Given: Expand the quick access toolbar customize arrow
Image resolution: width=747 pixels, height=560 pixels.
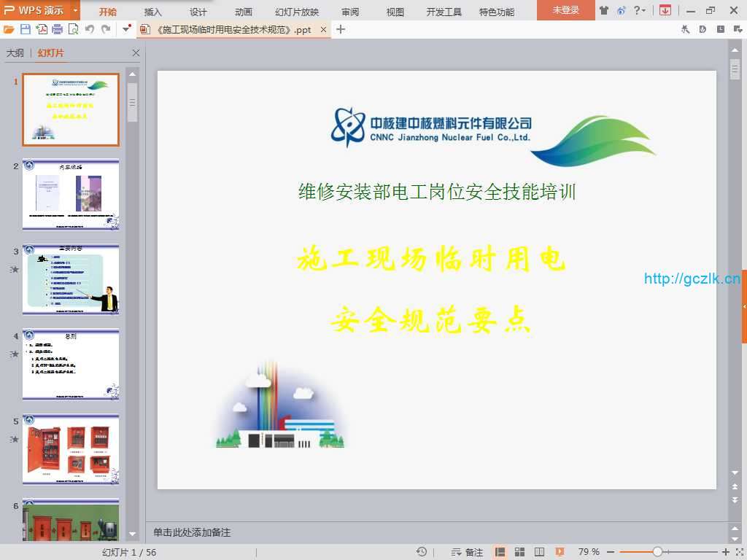Looking at the screenshot, I should 127,29.
